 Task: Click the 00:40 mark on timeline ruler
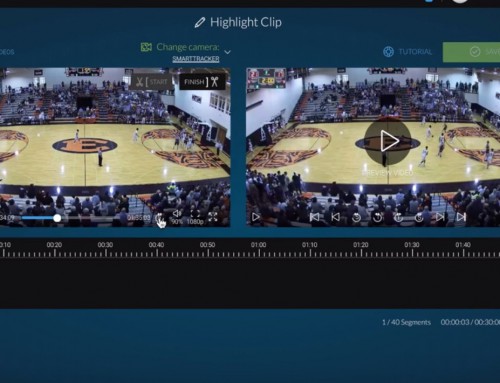[x=156, y=245]
